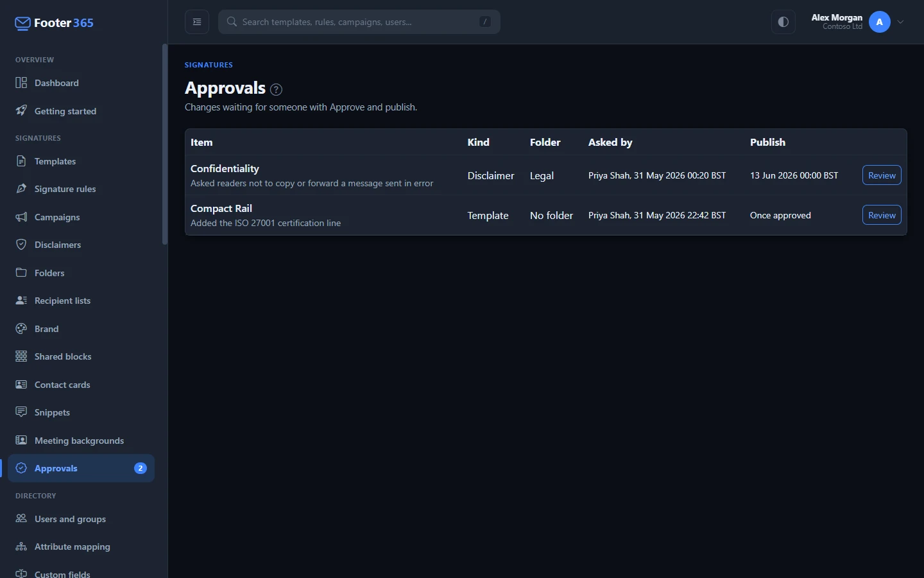Image resolution: width=924 pixels, height=578 pixels.
Task: Focus the search templates input field
Action: pyautogui.click(x=359, y=22)
